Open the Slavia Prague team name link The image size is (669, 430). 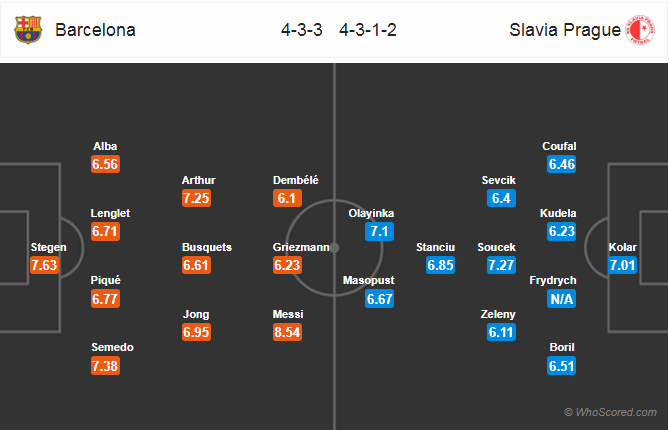pos(565,30)
